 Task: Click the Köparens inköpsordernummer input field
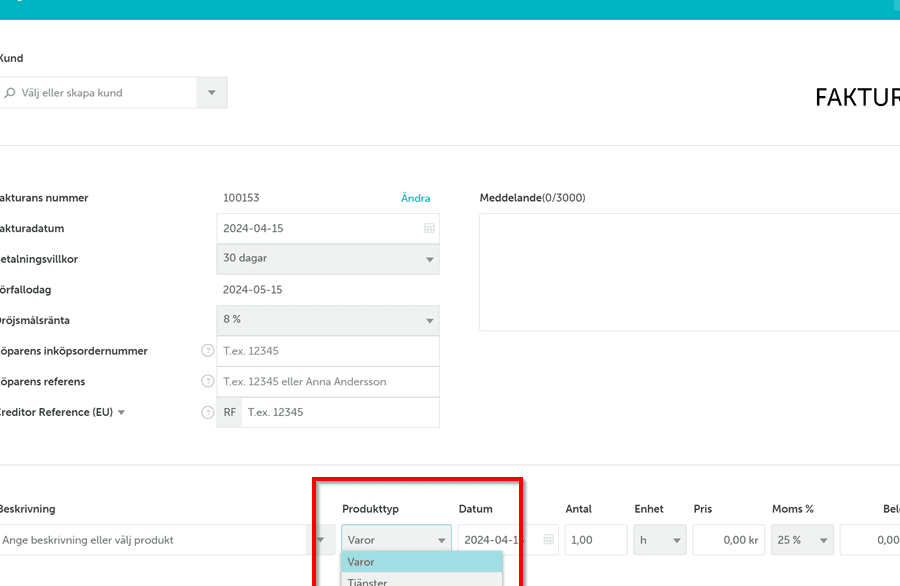pyautogui.click(x=328, y=351)
